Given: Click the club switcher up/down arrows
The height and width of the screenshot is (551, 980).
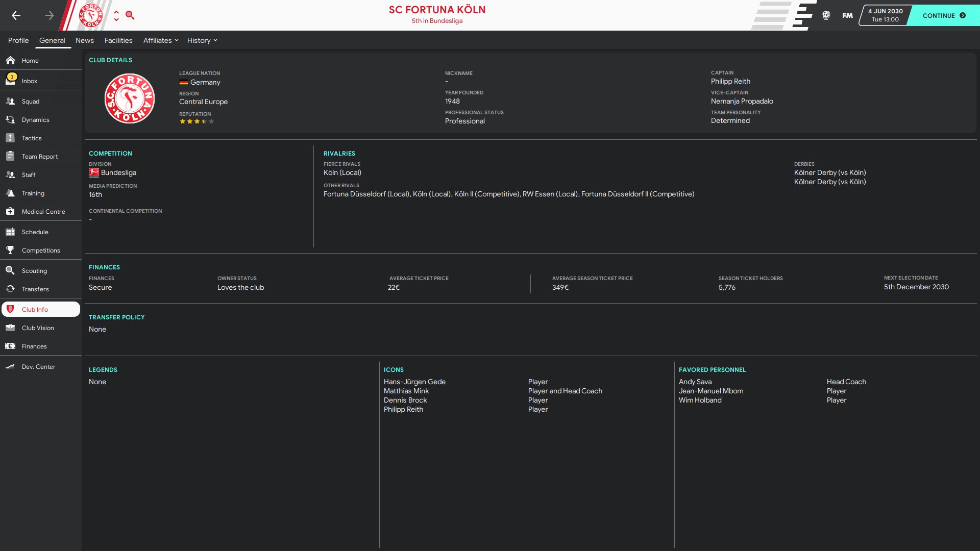Looking at the screenshot, I should point(116,15).
